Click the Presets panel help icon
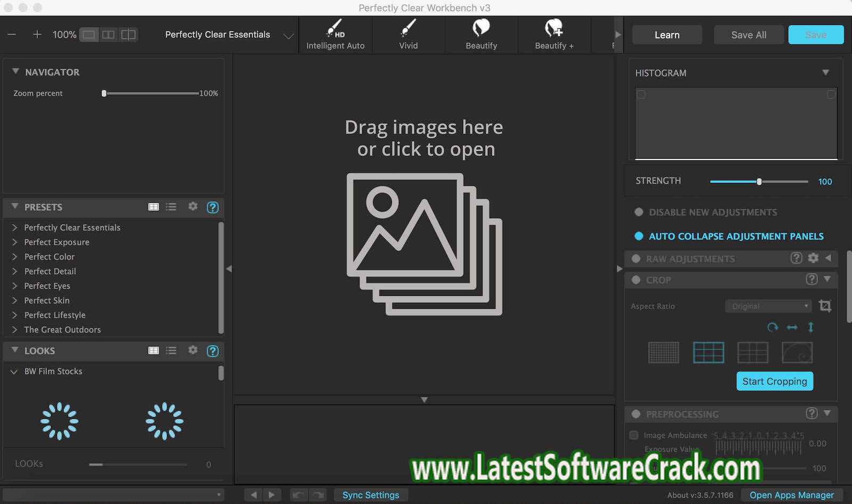This screenshot has width=852, height=504. 212,208
